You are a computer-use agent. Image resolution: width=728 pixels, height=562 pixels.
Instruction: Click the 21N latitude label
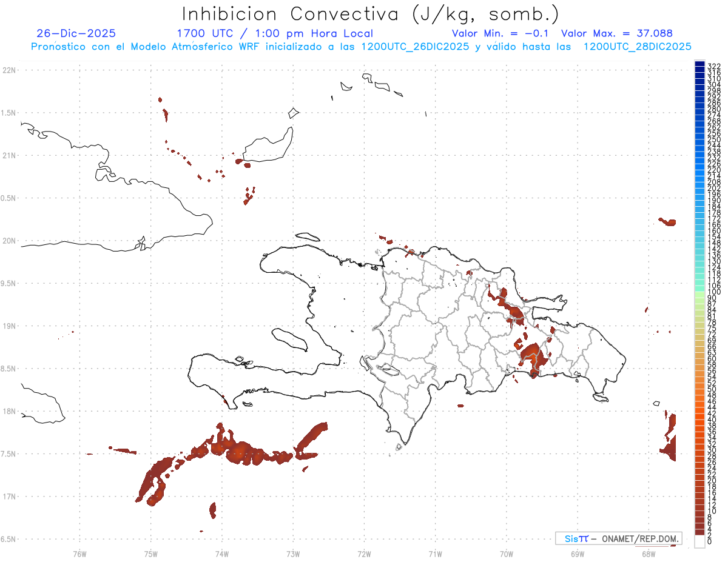9,156
